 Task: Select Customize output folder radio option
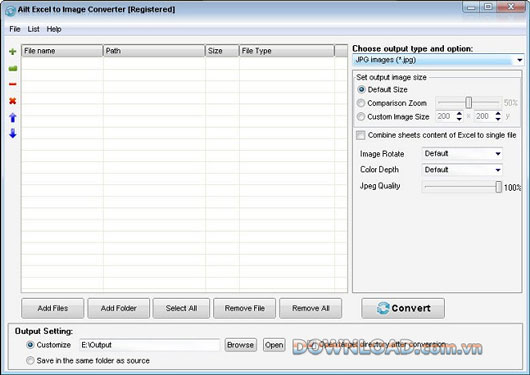pyautogui.click(x=30, y=345)
